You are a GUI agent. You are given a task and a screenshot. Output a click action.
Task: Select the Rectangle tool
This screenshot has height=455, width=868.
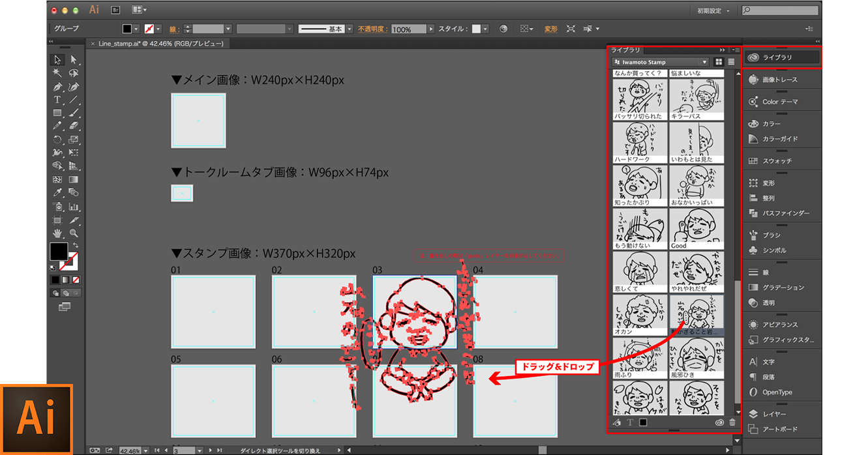58,113
